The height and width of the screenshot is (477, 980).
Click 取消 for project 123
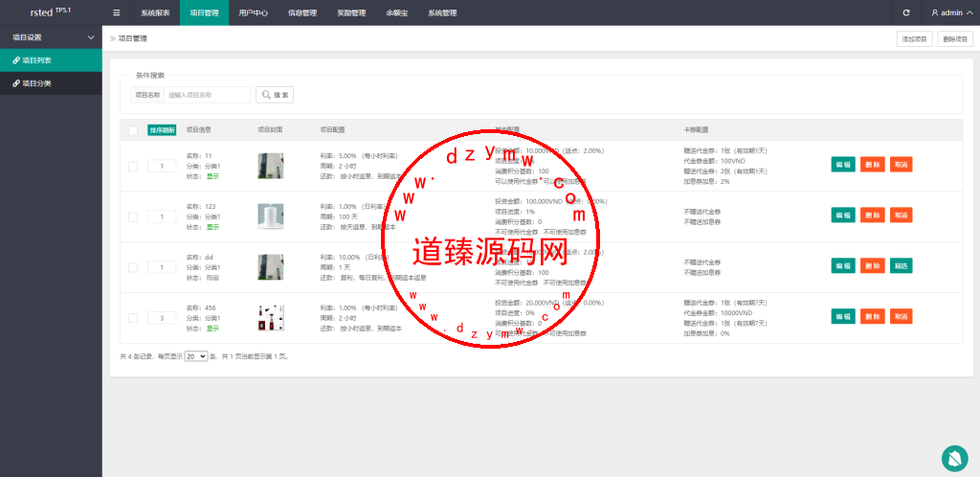tap(902, 216)
